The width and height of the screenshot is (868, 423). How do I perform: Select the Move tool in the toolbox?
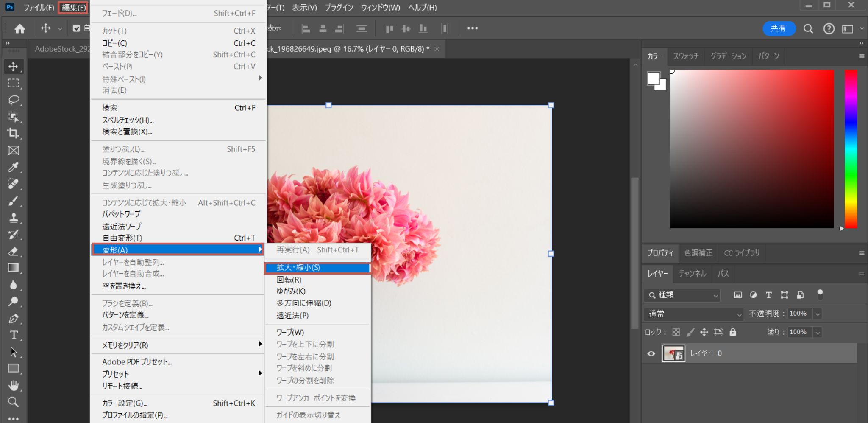tap(13, 67)
